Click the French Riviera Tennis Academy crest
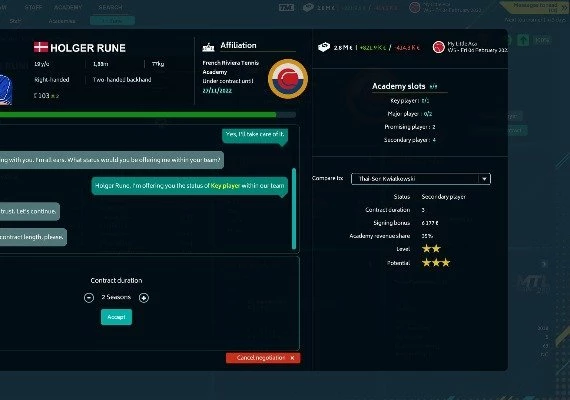The width and height of the screenshot is (570, 400). (288, 79)
